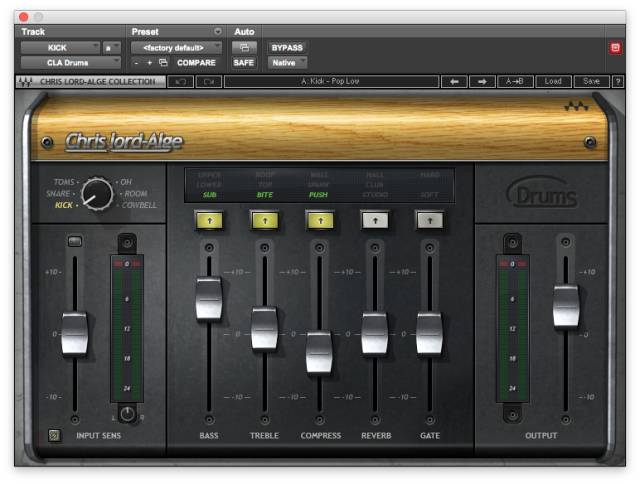Select SNARE drum type

coord(58,193)
